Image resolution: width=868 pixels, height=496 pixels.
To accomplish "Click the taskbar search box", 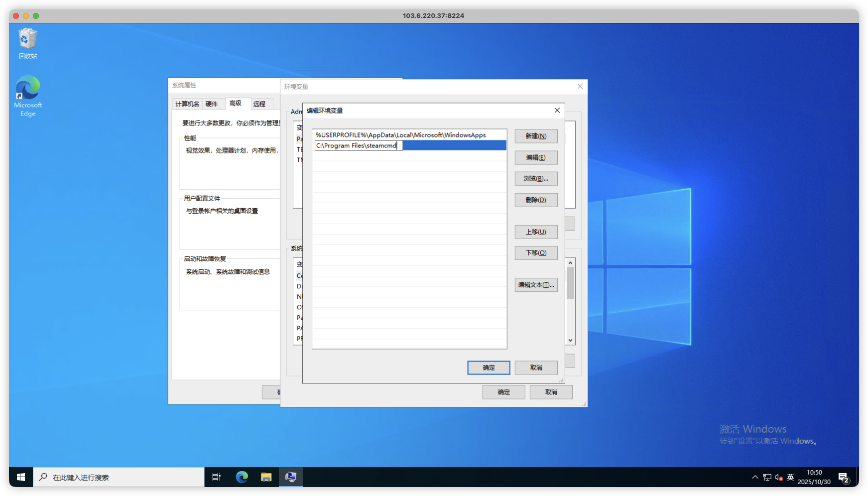I will coord(120,477).
